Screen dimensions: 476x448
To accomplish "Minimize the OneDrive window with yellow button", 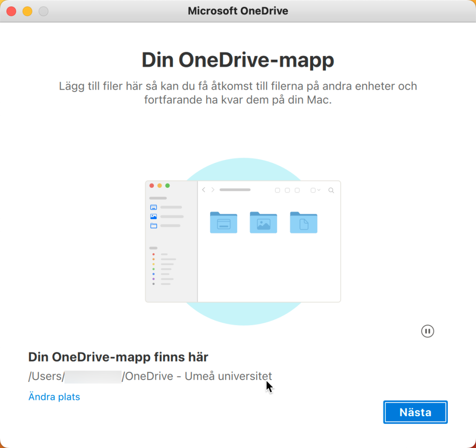I will tap(27, 11).
